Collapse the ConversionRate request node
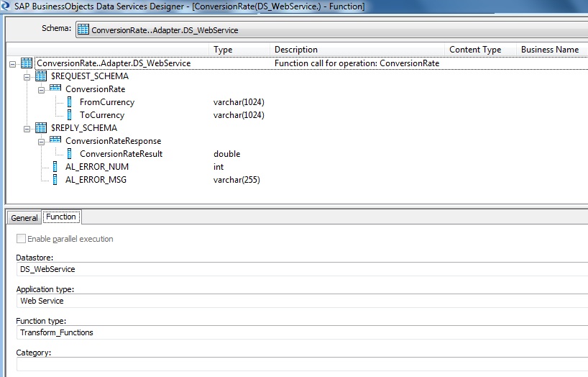The image size is (588, 377). 41,90
